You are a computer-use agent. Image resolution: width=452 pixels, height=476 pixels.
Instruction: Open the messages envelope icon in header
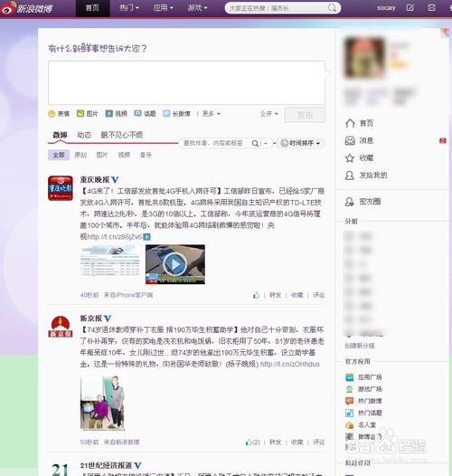(432, 8)
